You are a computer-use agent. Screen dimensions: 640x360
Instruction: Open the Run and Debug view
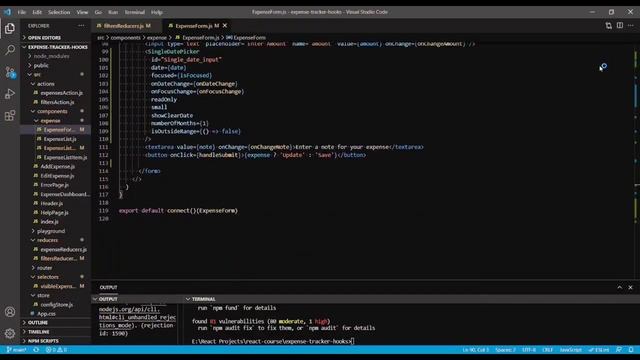(10, 94)
